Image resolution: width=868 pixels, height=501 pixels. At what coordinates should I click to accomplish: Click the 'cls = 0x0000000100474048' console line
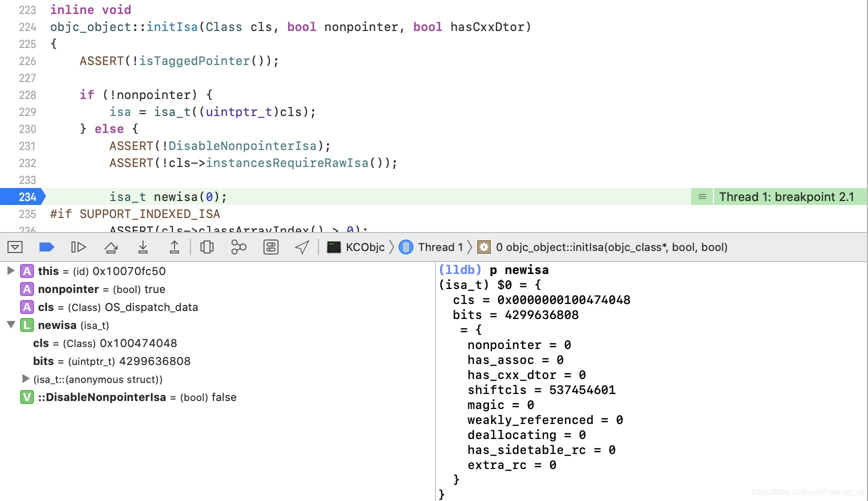[541, 300]
